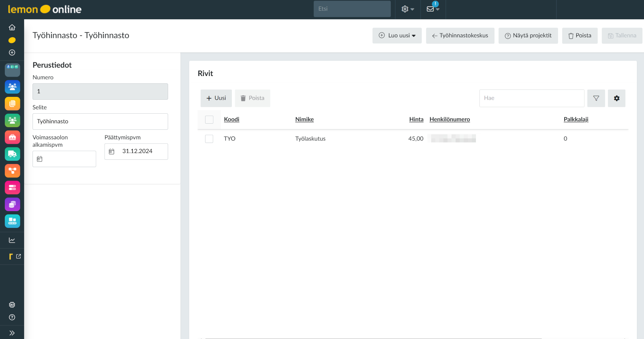Check the TYO row checkbox
644x339 pixels.
coord(209,139)
